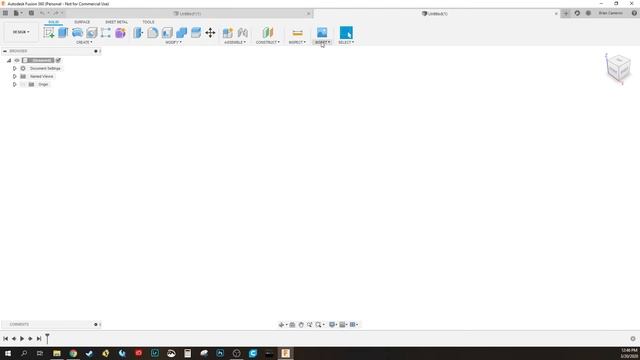The height and width of the screenshot is (360, 640).
Task: Open the Job Status clock icon
Action: pyautogui.click(x=588, y=13)
